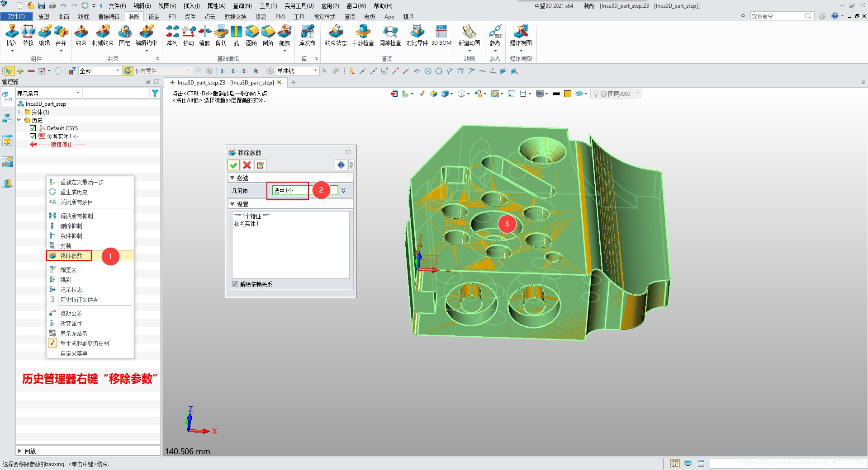
Task: Expand the 几何体 field options chevron
Action: tap(344, 190)
